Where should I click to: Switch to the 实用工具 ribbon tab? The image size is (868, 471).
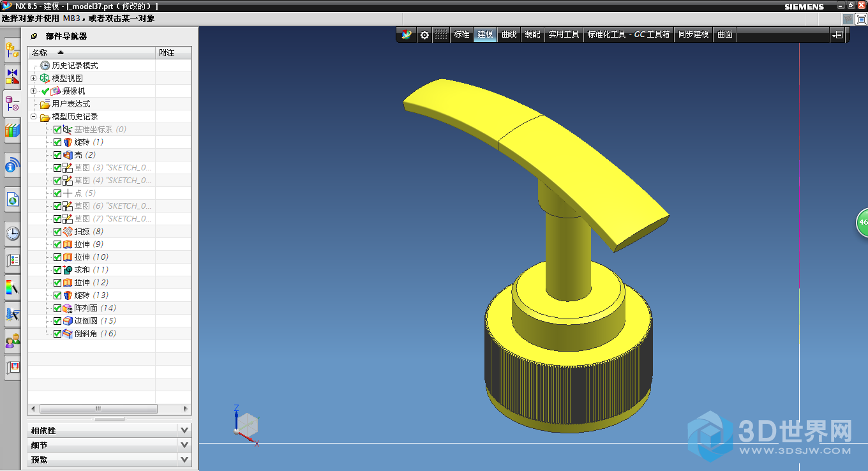(x=564, y=34)
